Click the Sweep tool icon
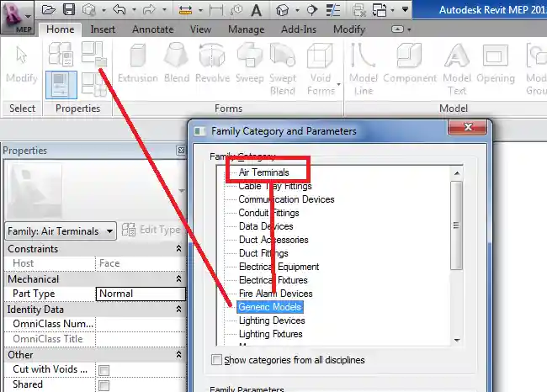The image size is (547, 392). pos(249,64)
